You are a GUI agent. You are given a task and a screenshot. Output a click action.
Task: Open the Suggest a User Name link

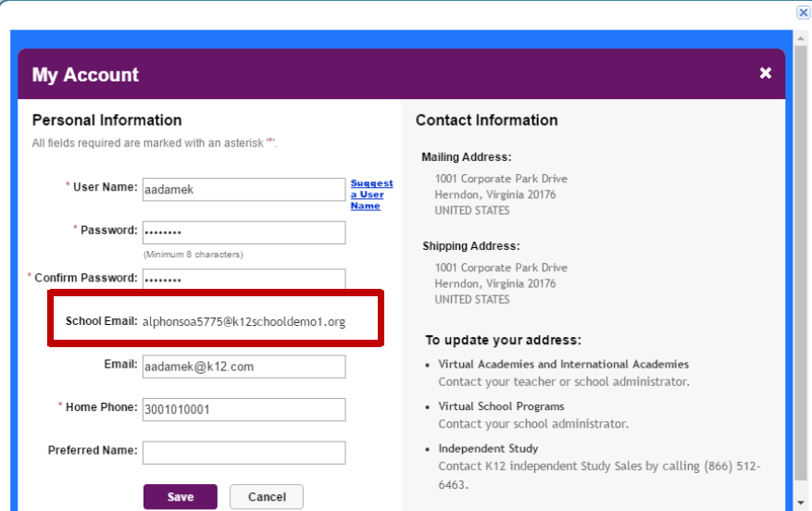coord(371,194)
